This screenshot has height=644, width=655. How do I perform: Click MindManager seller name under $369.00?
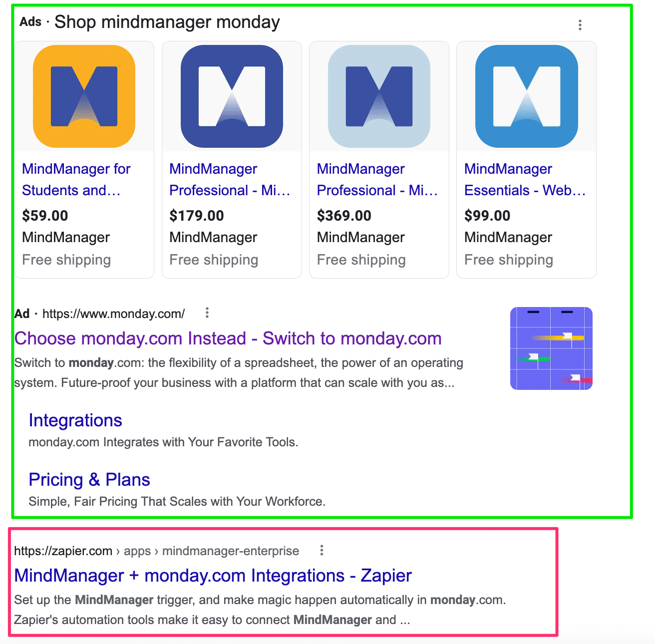click(360, 237)
